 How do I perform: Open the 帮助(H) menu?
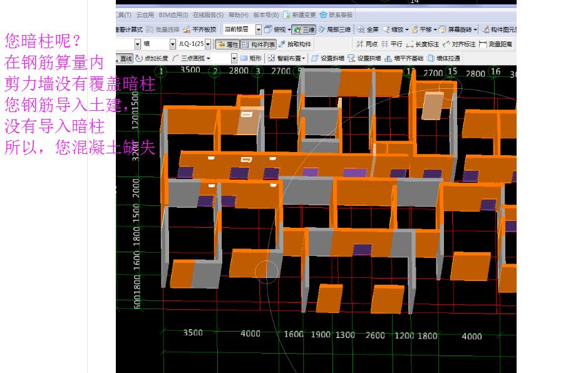point(239,15)
